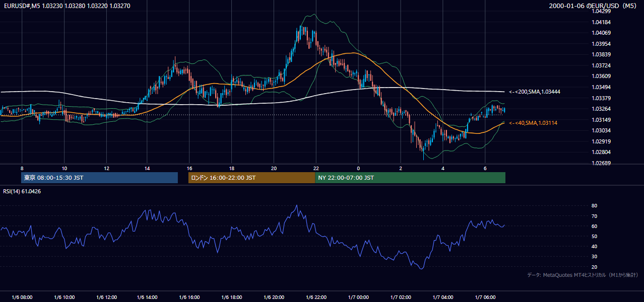Screen dimensions: 644x302
Task: Click price axis label 1.04184
Action: [x=602, y=22]
